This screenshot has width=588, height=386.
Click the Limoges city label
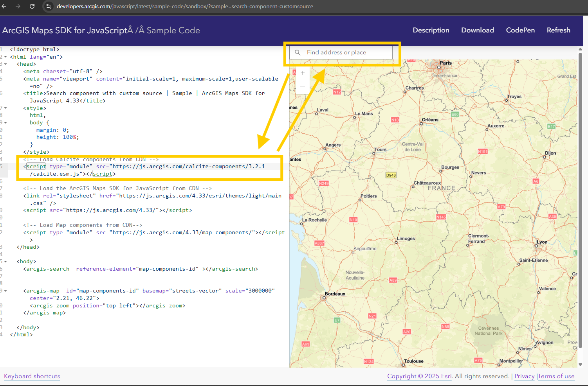coord(406,239)
